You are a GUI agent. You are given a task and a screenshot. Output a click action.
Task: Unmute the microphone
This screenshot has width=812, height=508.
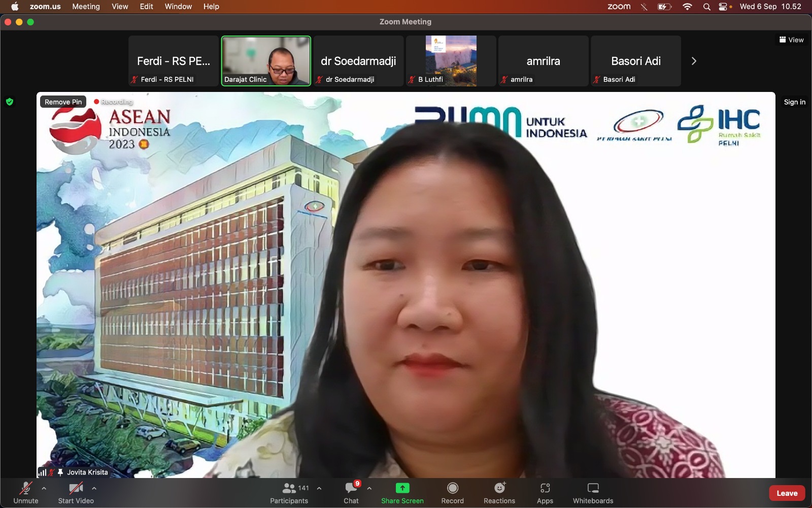(x=25, y=493)
